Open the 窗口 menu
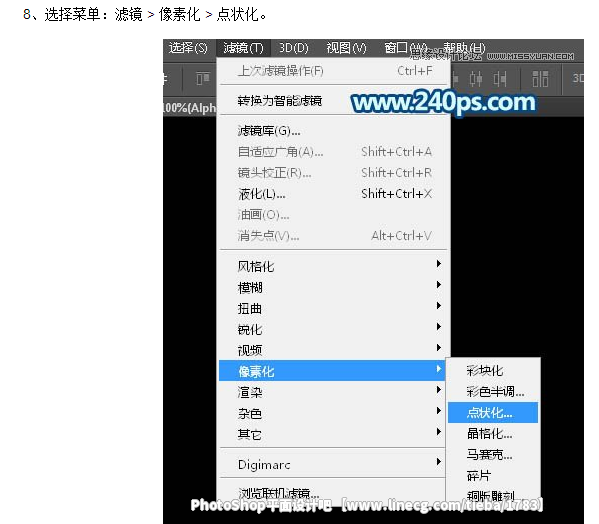Viewport: 599px width, 524px height. click(x=405, y=48)
